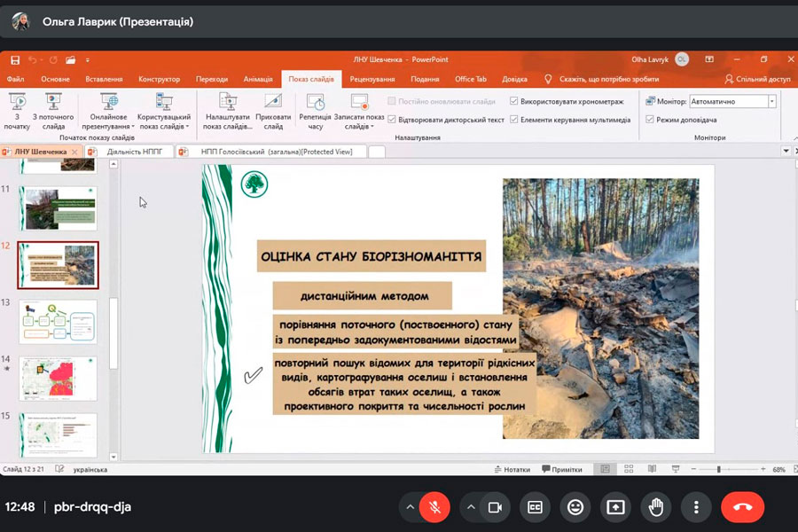798x532 pixels.
Task: Unmute the microphone in the call
Action: [434, 507]
